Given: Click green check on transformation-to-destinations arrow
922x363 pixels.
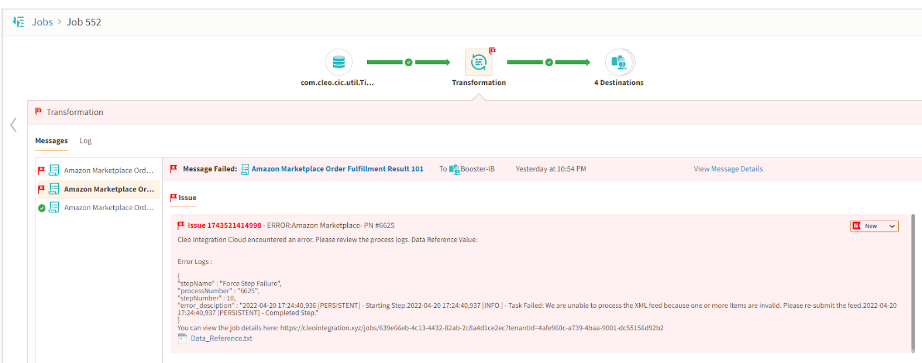Looking at the screenshot, I should 549,62.
